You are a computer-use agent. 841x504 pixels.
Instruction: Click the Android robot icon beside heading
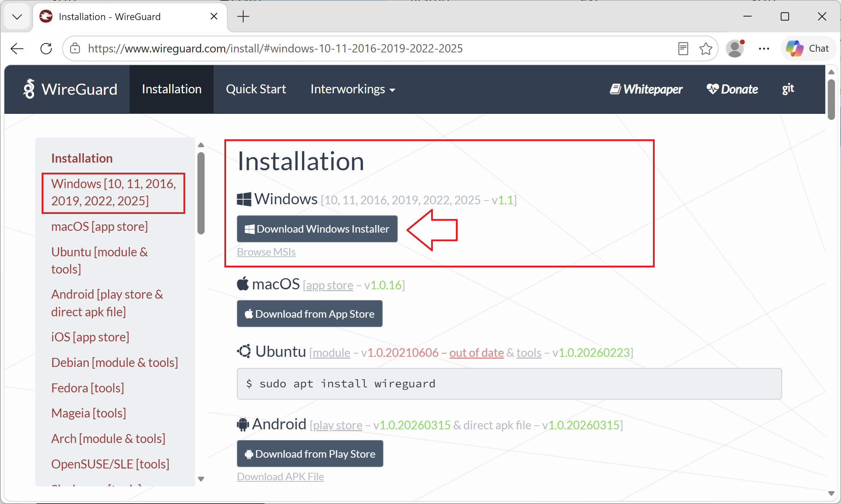(x=243, y=424)
